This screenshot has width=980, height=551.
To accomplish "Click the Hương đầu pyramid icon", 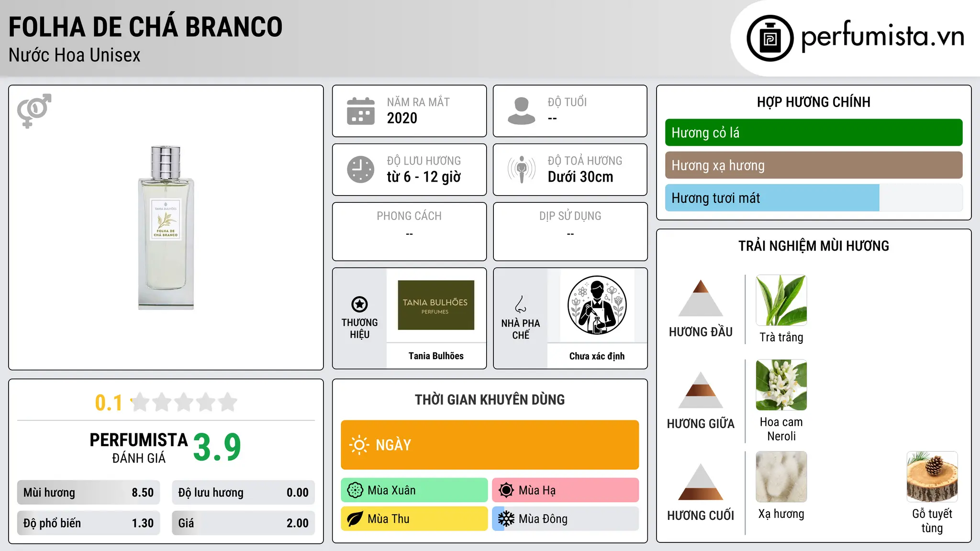I will point(701,298).
